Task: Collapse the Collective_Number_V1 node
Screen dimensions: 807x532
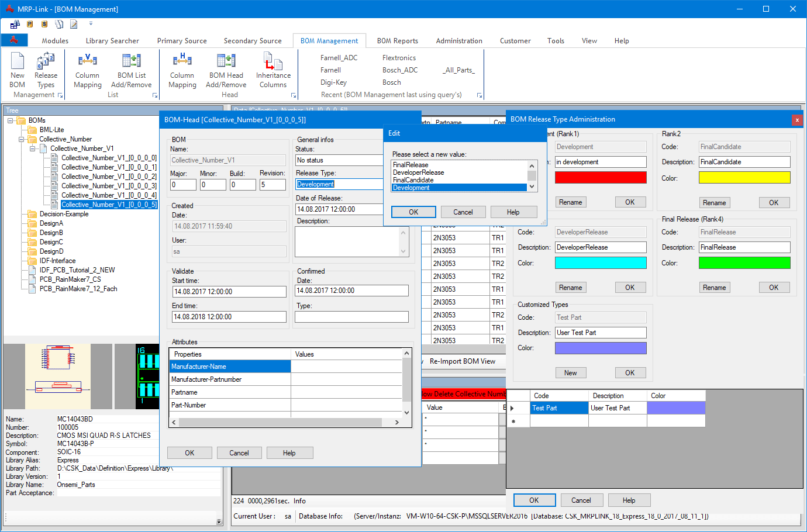Action: tap(33, 148)
